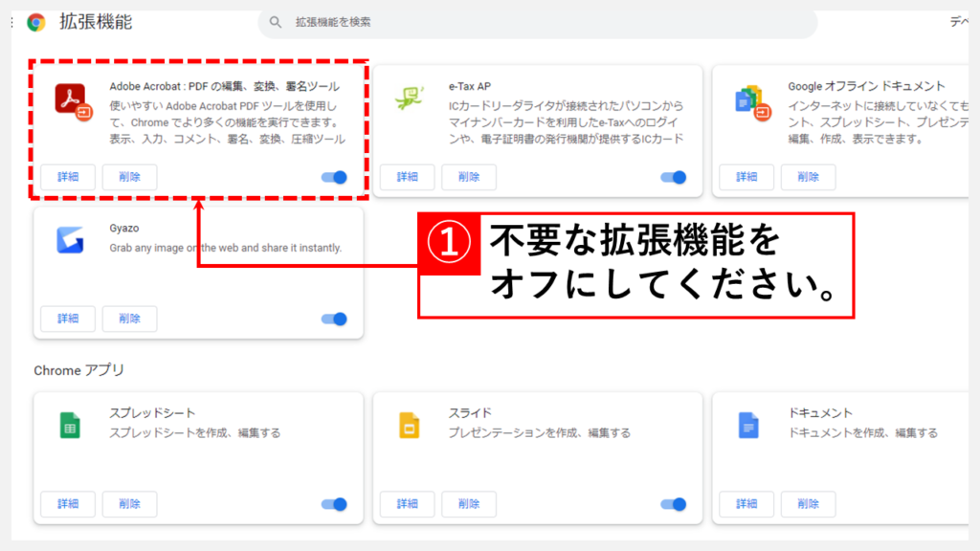Click the Adobe Acrobat extension title
This screenshot has height=551, width=980.
224,86
